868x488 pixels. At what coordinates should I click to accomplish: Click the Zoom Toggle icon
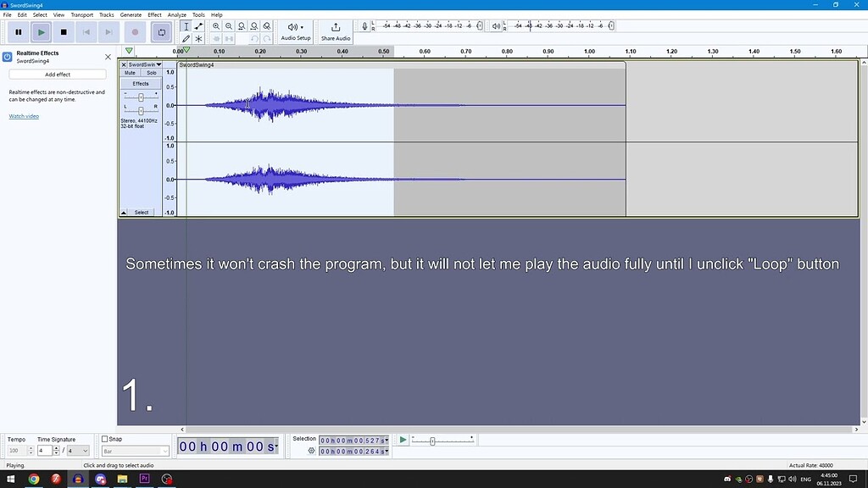coord(267,26)
